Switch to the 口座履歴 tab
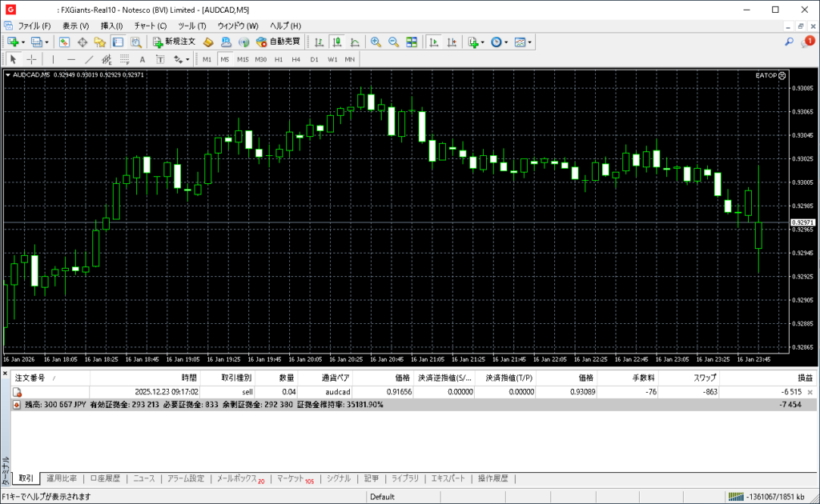This screenshot has height=504, width=820. click(x=105, y=478)
